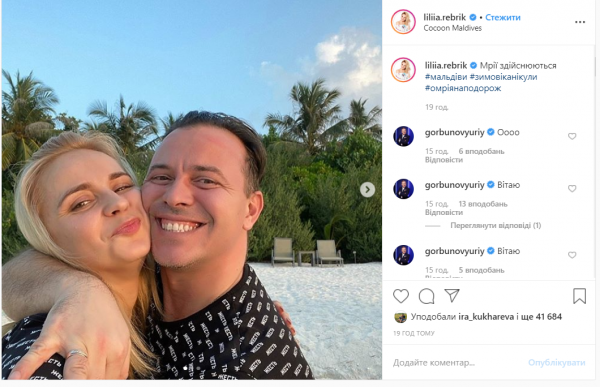Share post via paper plane icon
The height and width of the screenshot is (387, 600).
(x=452, y=295)
